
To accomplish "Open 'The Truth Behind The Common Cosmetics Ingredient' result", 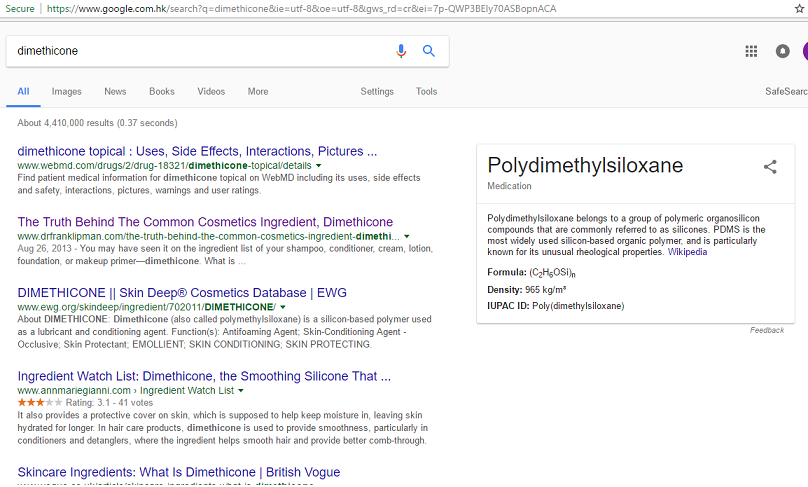I will click(205, 222).
